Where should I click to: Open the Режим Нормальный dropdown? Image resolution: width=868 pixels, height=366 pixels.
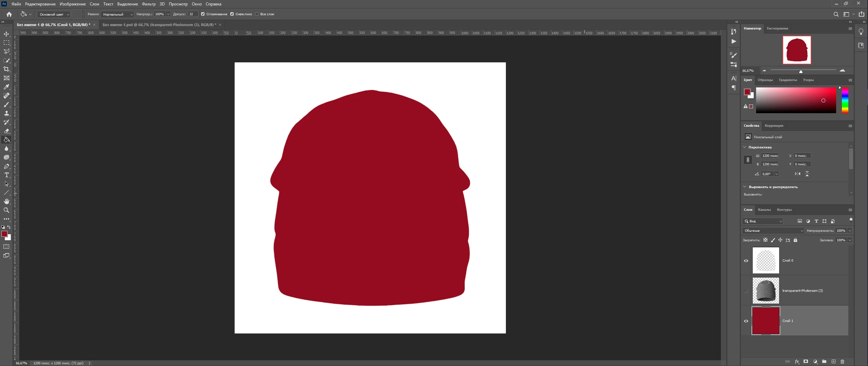point(117,14)
